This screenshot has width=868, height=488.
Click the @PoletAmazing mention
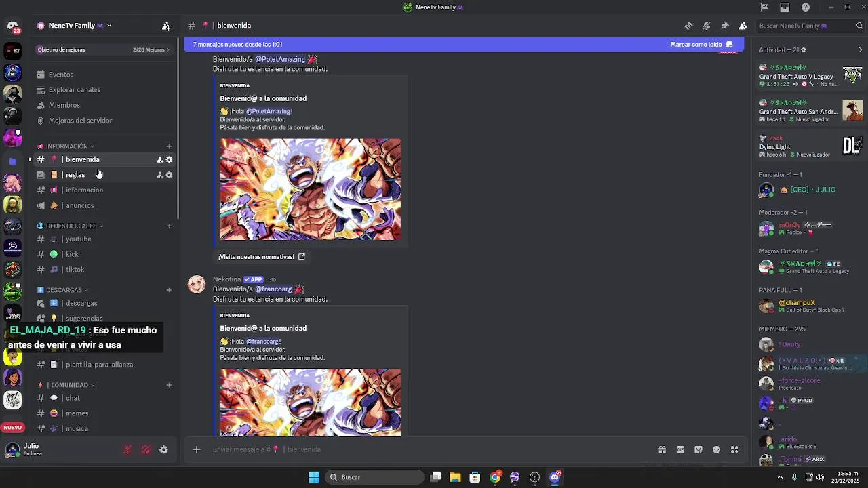tap(280, 59)
